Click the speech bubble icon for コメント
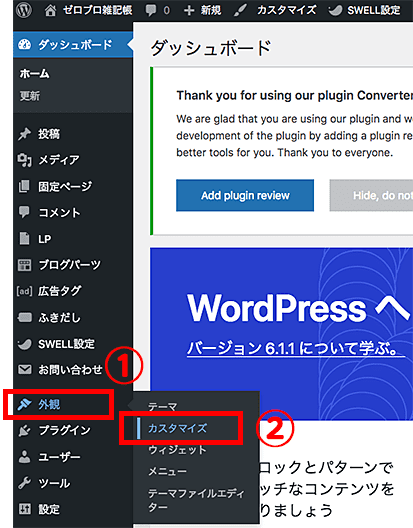This screenshot has width=413, height=528. (24, 212)
